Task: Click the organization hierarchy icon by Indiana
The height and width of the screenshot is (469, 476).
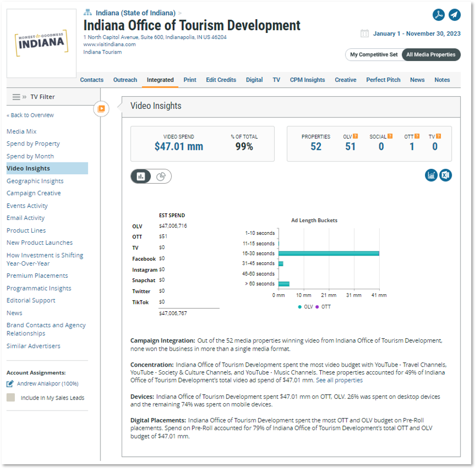Action: 88,12
